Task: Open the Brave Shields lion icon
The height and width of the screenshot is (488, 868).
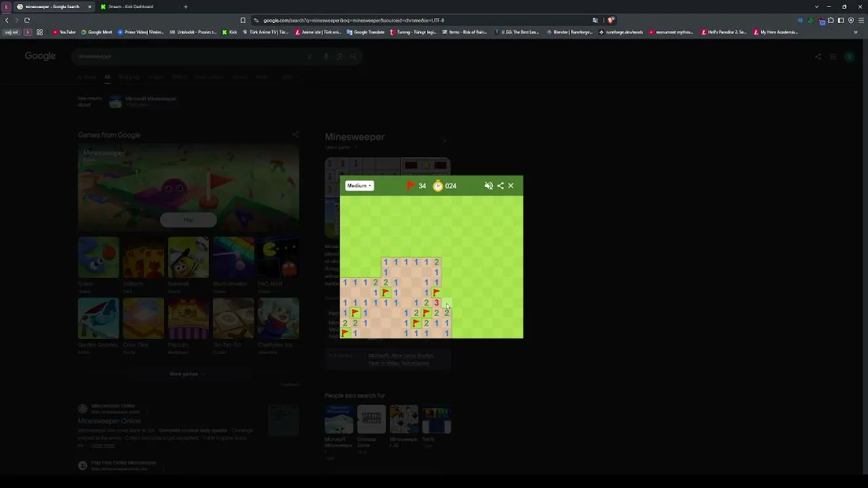Action: tap(611, 20)
